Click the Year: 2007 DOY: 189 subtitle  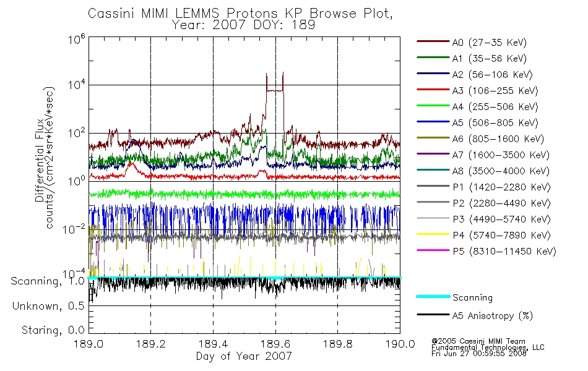243,25
